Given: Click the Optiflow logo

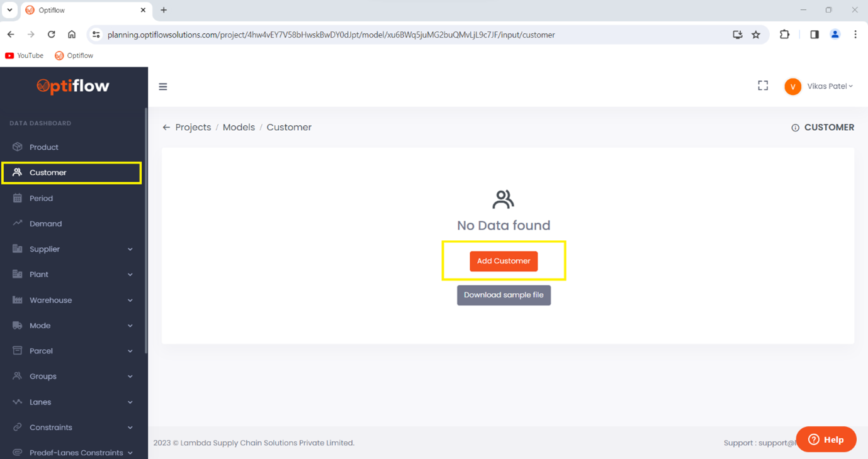Looking at the screenshot, I should click(72, 86).
